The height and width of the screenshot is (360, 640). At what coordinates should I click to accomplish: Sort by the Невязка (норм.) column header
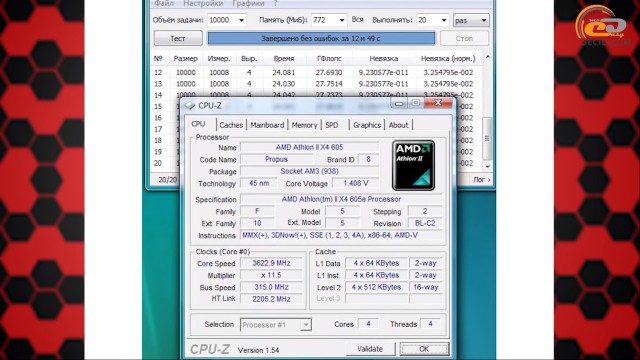click(x=448, y=59)
